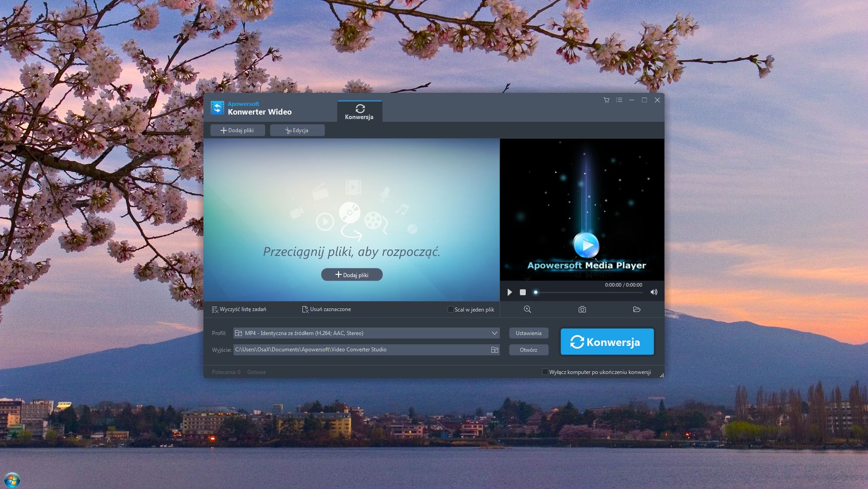The image size is (868, 489).
Task: Stop playback in the media player
Action: 523,292
